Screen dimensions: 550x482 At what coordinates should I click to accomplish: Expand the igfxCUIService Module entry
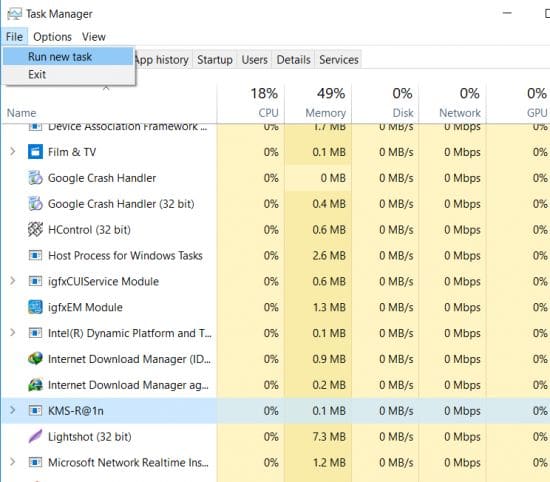click(x=13, y=281)
